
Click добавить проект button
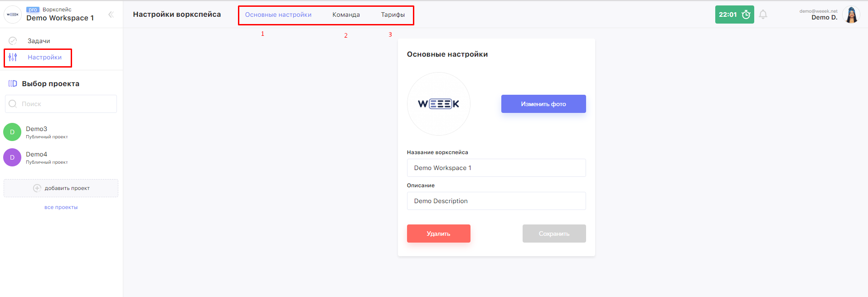[x=61, y=188]
